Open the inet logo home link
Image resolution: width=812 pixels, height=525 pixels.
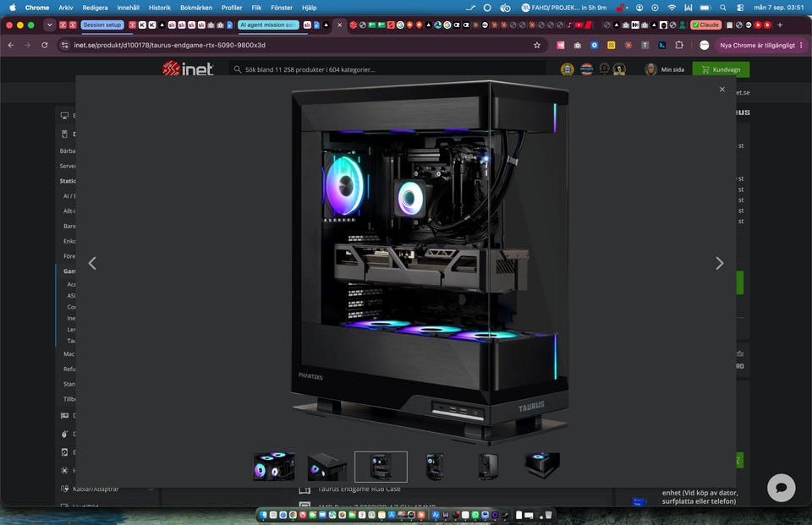[x=188, y=68]
